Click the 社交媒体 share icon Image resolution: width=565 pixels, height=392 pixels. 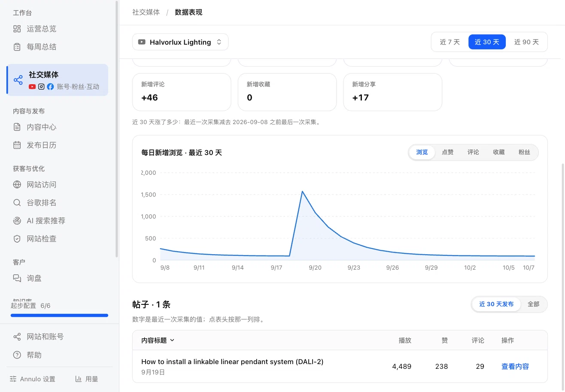[18, 80]
